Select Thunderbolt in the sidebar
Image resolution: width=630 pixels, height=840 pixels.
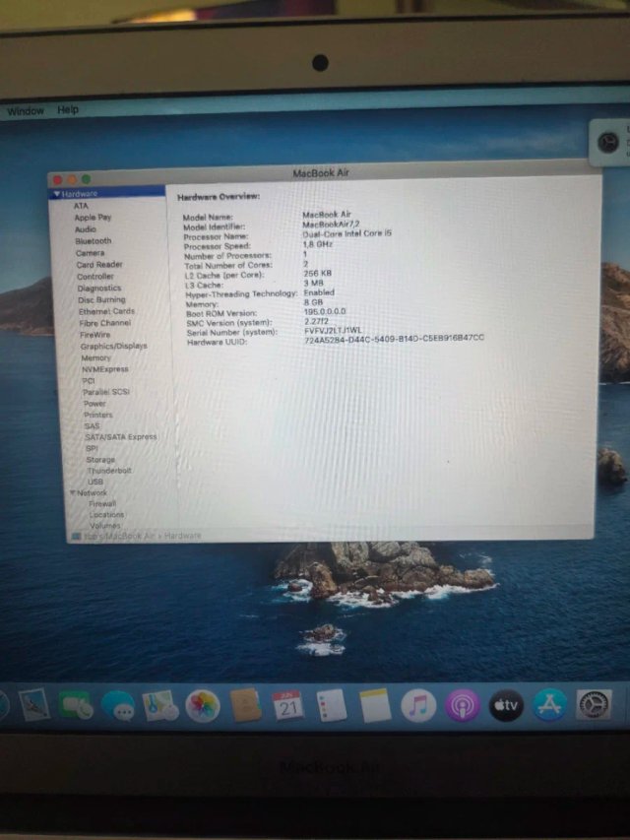(x=109, y=471)
